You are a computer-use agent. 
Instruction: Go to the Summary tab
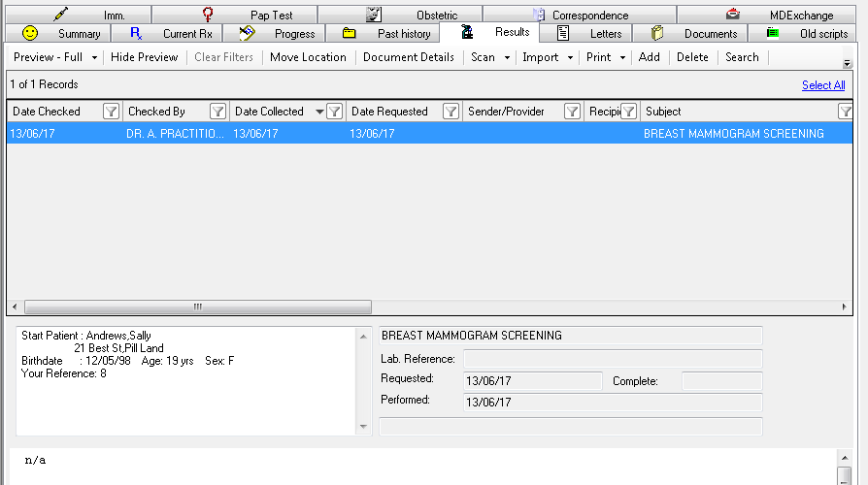tap(57, 33)
